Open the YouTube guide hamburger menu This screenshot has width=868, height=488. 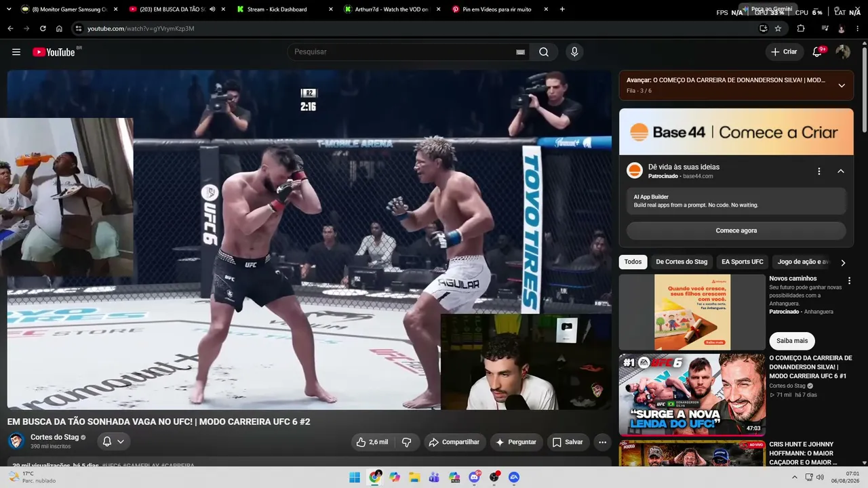point(16,52)
